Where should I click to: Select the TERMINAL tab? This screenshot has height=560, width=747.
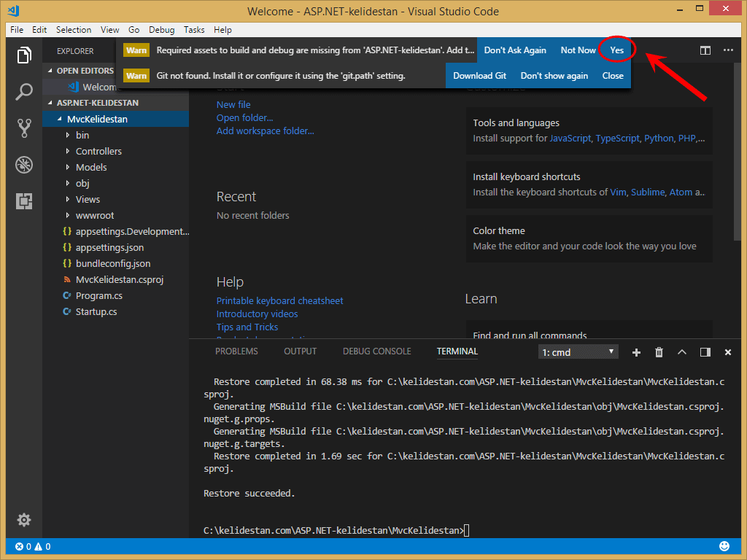pos(457,351)
